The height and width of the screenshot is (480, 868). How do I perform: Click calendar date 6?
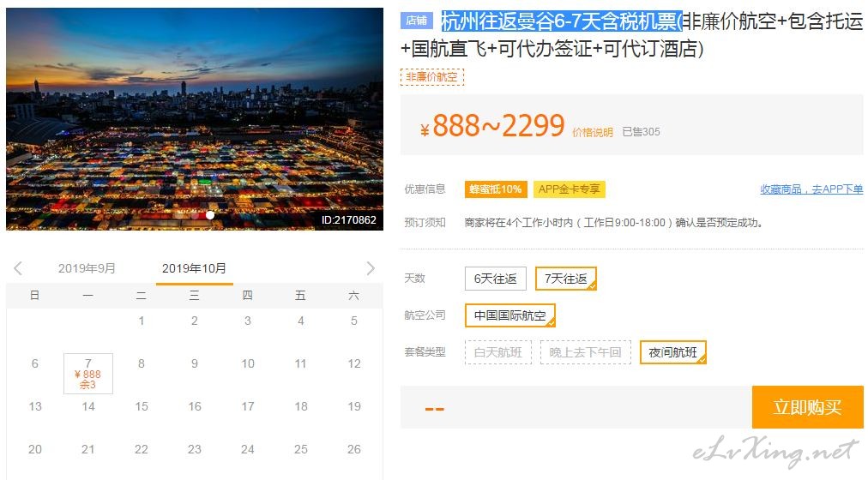35,363
